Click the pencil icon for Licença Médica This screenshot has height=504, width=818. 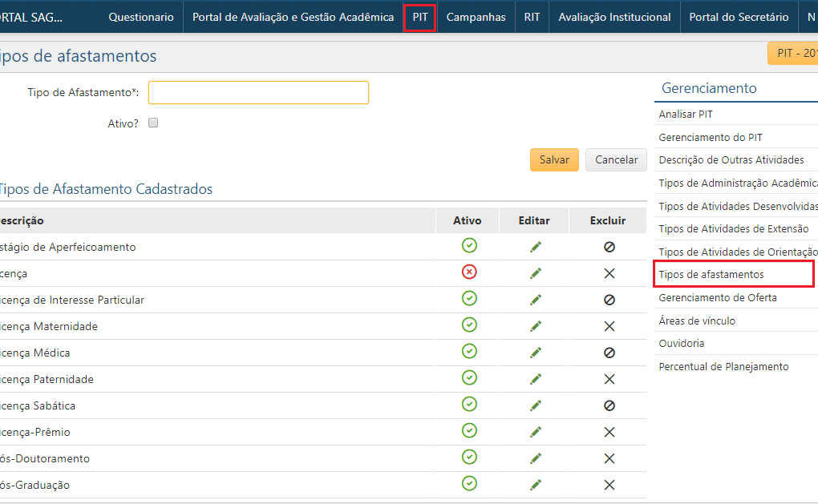click(x=536, y=353)
